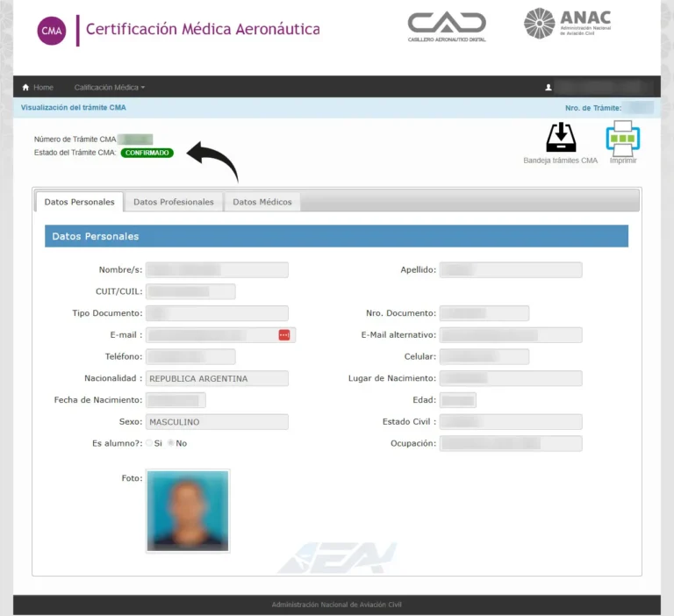Image resolution: width=674 pixels, height=616 pixels.
Task: Click the E-mail input field
Action: [x=220, y=335]
